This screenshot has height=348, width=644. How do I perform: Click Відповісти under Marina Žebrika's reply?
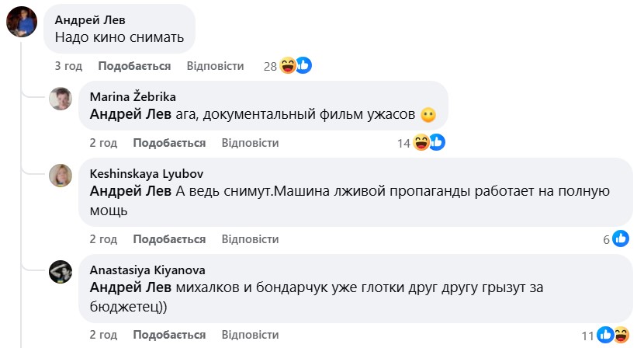pyautogui.click(x=250, y=143)
